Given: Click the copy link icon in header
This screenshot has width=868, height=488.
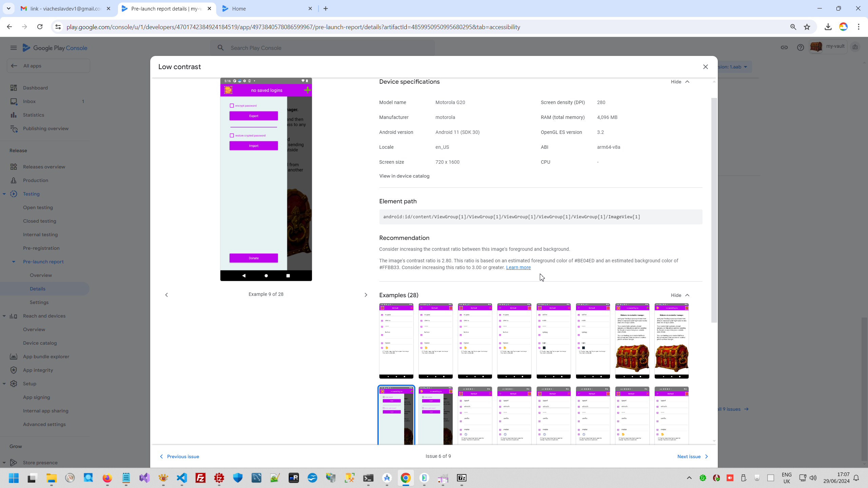Looking at the screenshot, I should coord(784,47).
